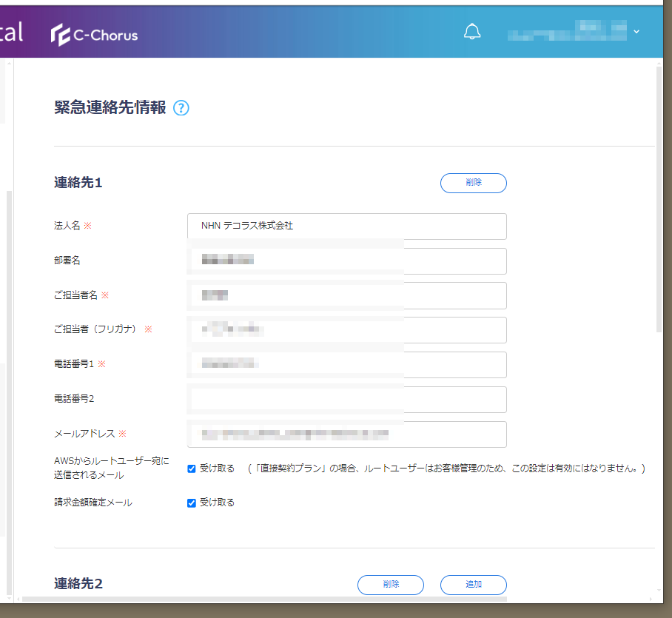Viewport: 672px width, 618px height.
Task: Click the notification bell icon
Action: (471, 32)
